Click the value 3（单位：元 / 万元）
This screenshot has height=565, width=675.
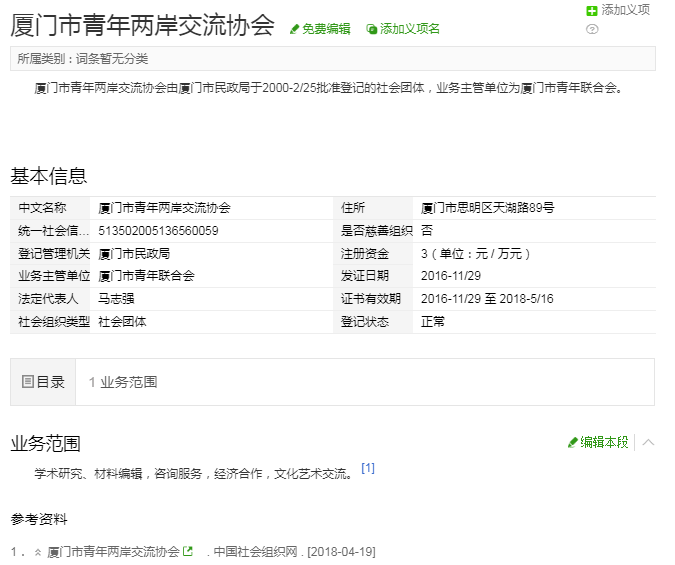[x=475, y=254]
